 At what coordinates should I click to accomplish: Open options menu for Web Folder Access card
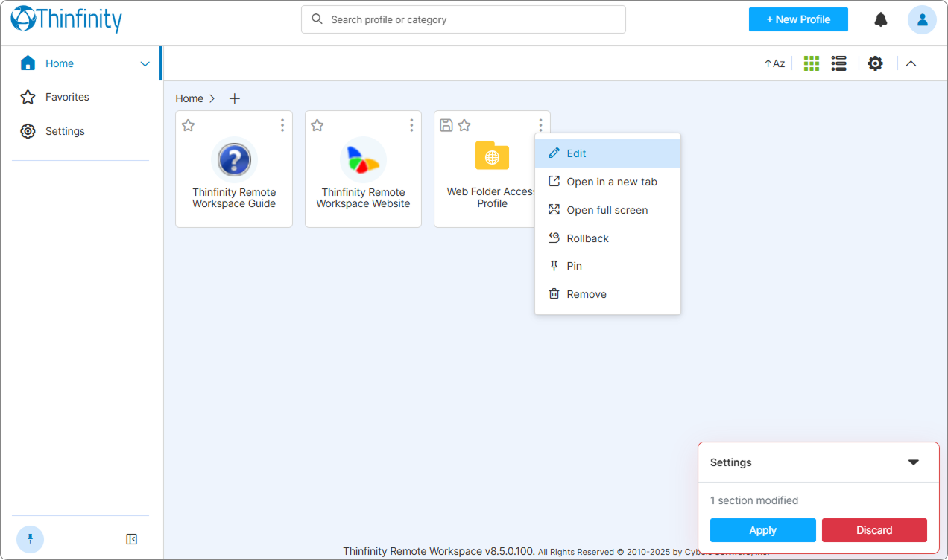point(540,125)
